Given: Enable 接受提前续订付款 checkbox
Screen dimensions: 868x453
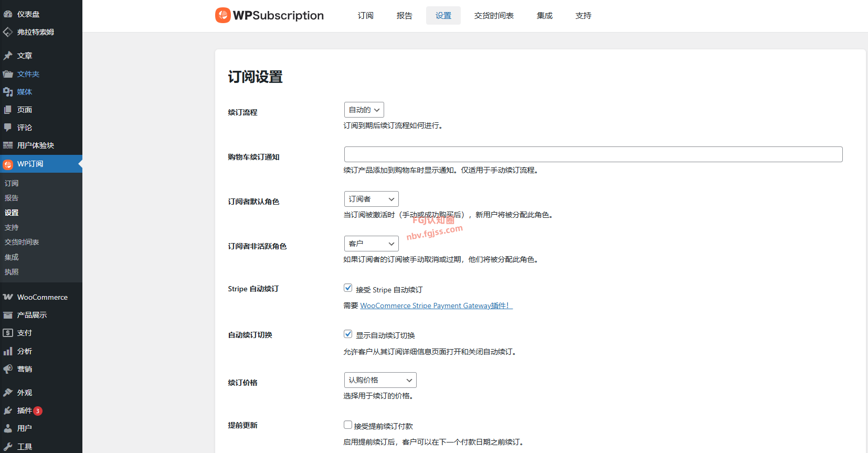Looking at the screenshot, I should tap(348, 425).
